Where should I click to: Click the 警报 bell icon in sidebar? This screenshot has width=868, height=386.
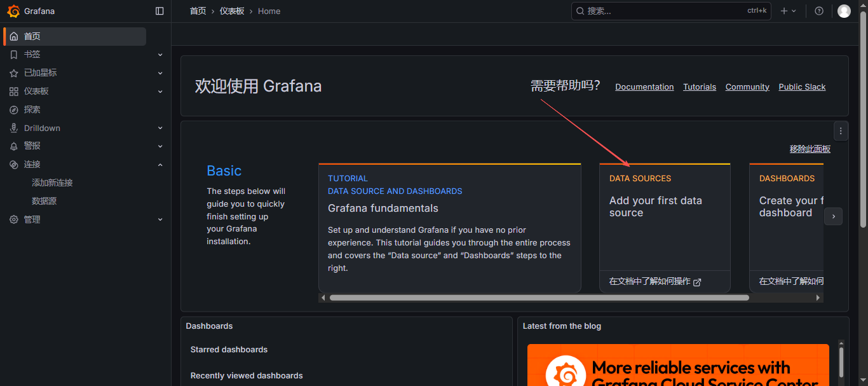14,146
